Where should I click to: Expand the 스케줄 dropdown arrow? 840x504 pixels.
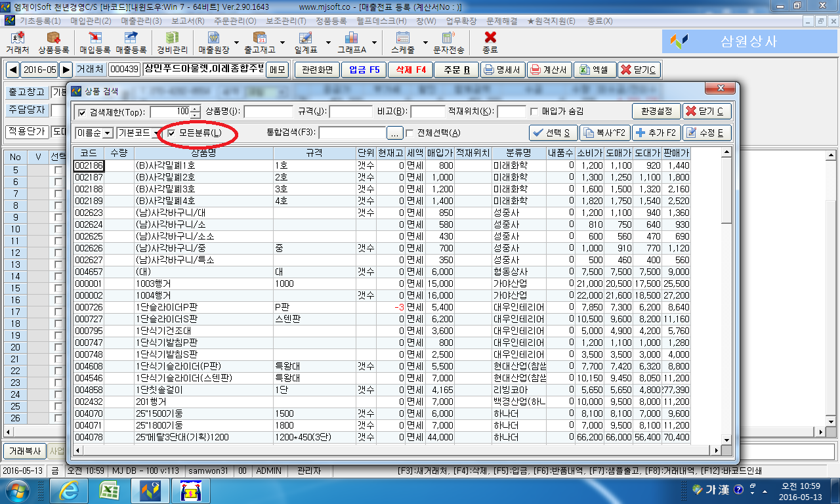425,43
